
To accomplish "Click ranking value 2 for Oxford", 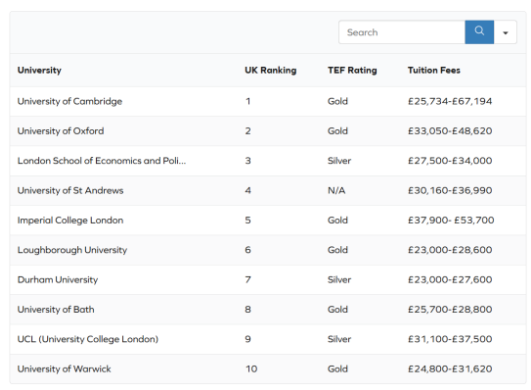I will (x=248, y=131).
